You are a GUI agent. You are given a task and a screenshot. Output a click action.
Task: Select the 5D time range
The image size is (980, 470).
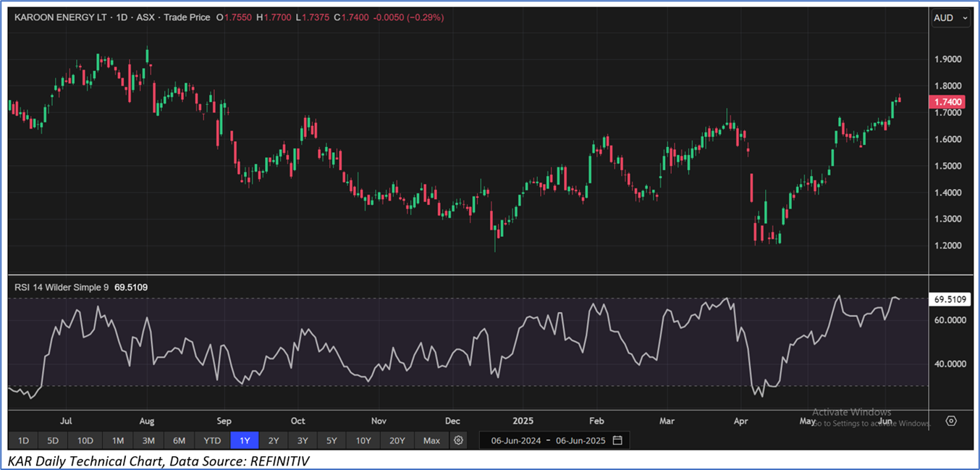click(53, 440)
